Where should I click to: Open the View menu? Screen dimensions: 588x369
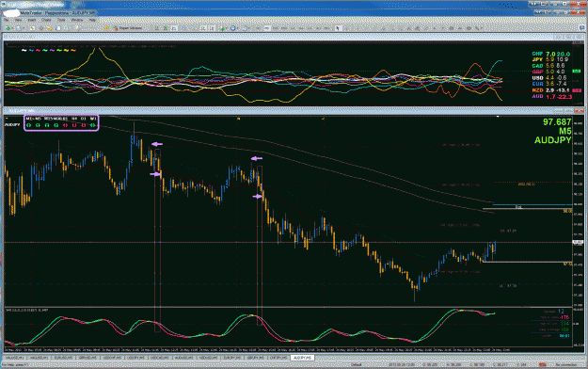coord(19,20)
